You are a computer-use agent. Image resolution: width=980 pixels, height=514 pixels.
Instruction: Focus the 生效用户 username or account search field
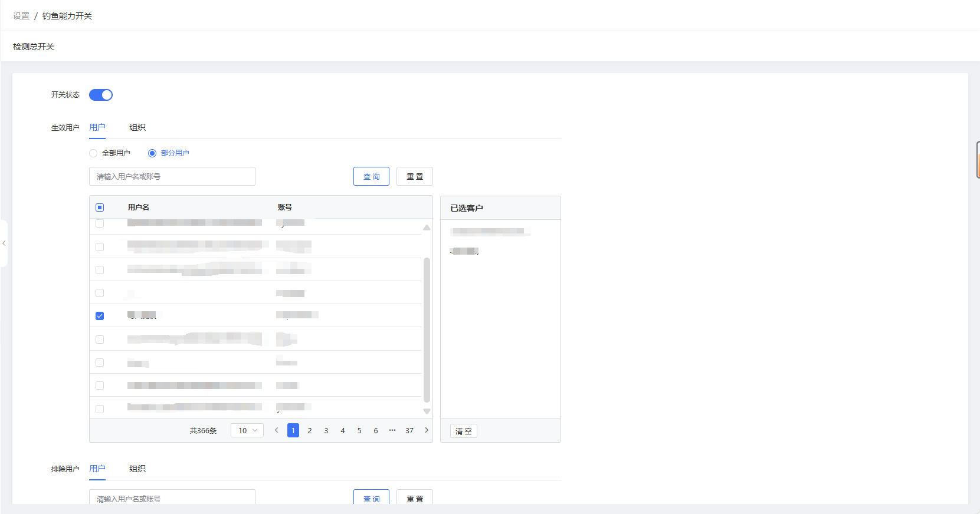coord(172,176)
